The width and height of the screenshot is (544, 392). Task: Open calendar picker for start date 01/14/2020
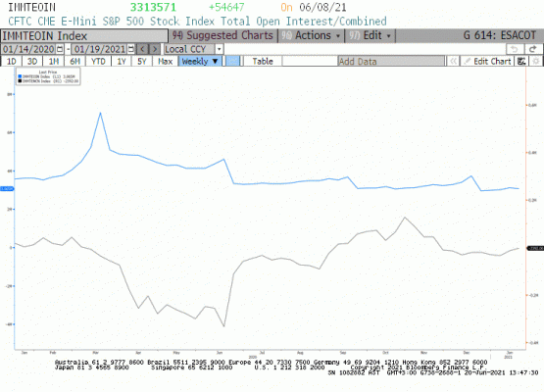[x=60, y=49]
